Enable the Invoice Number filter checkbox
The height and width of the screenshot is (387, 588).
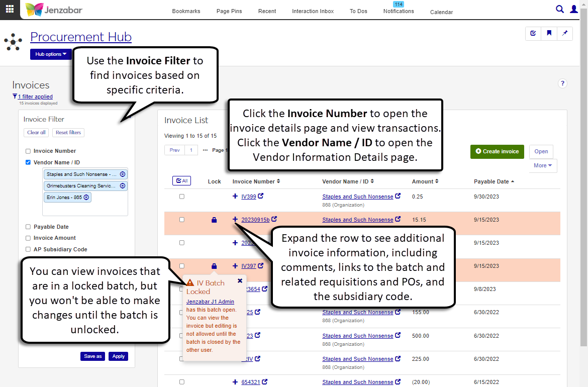28,151
